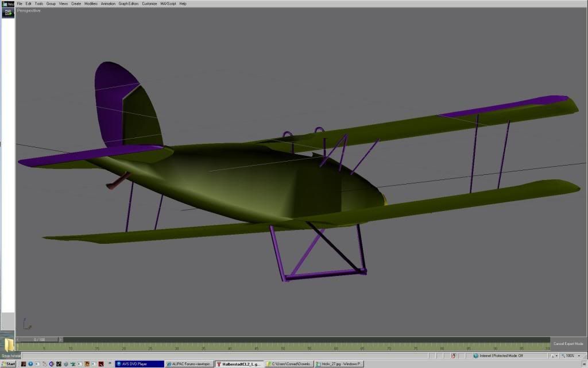Click the blue media player quick launch icon

click(x=31, y=364)
